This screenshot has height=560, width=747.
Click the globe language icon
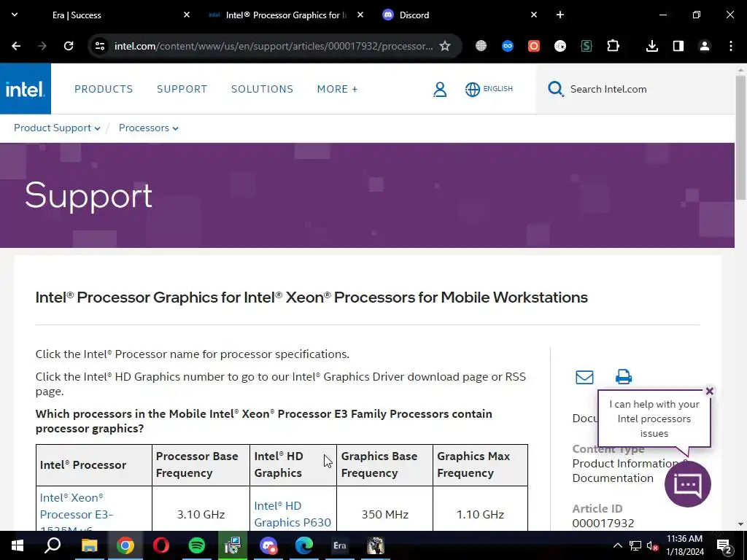click(472, 89)
